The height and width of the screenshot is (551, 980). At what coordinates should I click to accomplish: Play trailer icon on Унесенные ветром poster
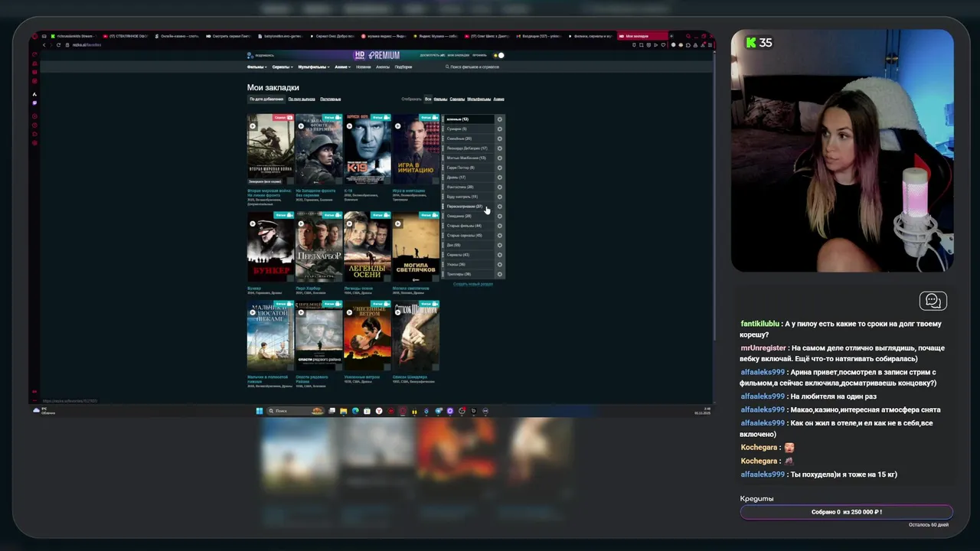point(349,312)
